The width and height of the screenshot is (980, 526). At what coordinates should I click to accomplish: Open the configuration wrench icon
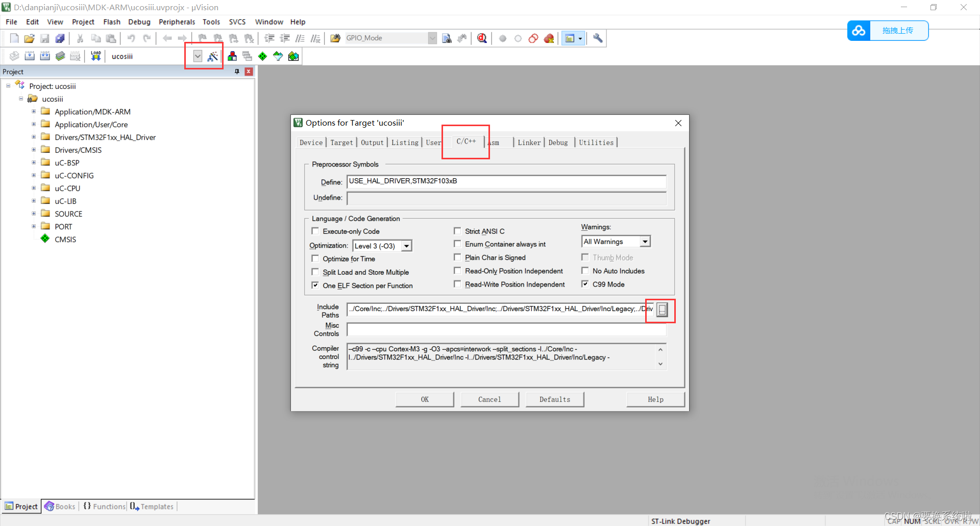pos(597,38)
